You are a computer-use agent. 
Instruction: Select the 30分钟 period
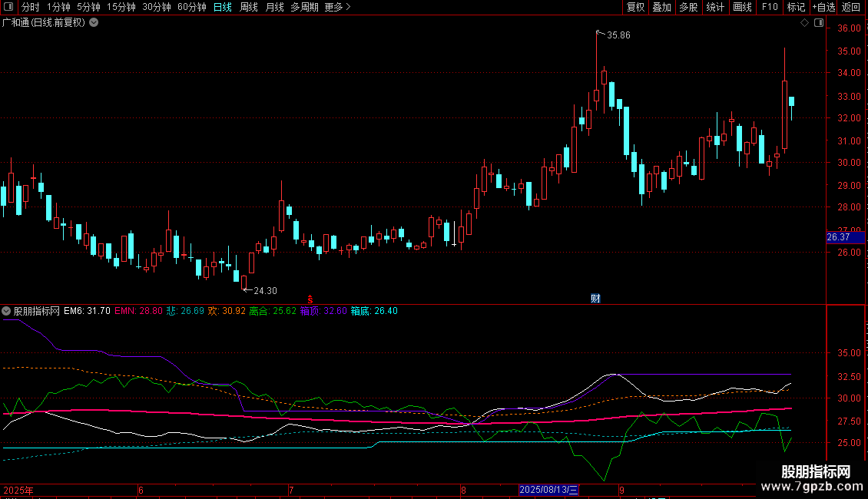coord(157,7)
